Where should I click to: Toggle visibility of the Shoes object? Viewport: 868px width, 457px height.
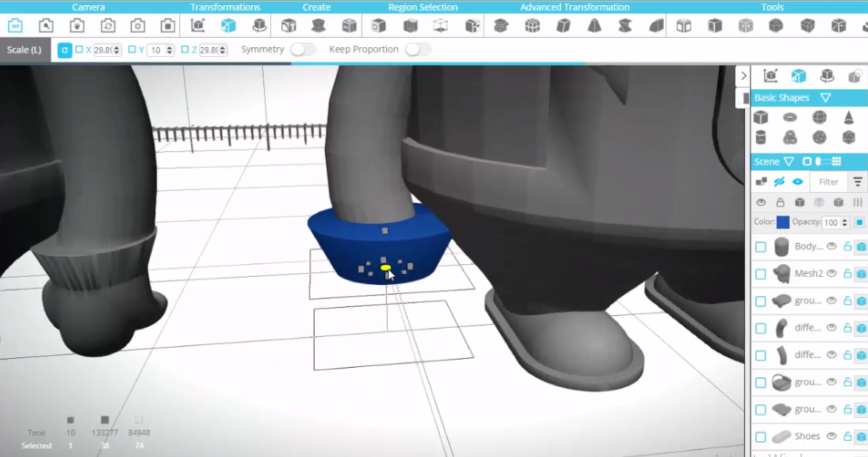pyautogui.click(x=831, y=436)
